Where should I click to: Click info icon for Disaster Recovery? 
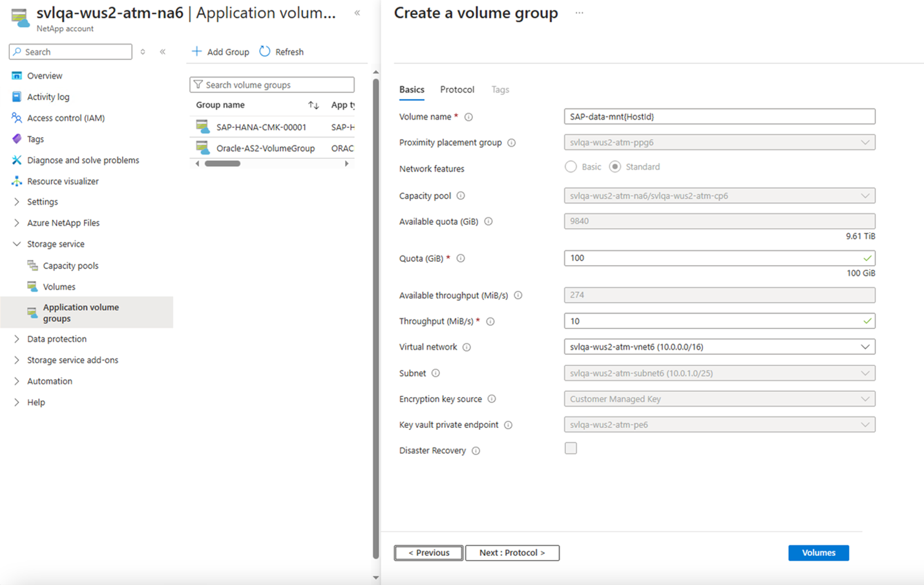coord(476,451)
